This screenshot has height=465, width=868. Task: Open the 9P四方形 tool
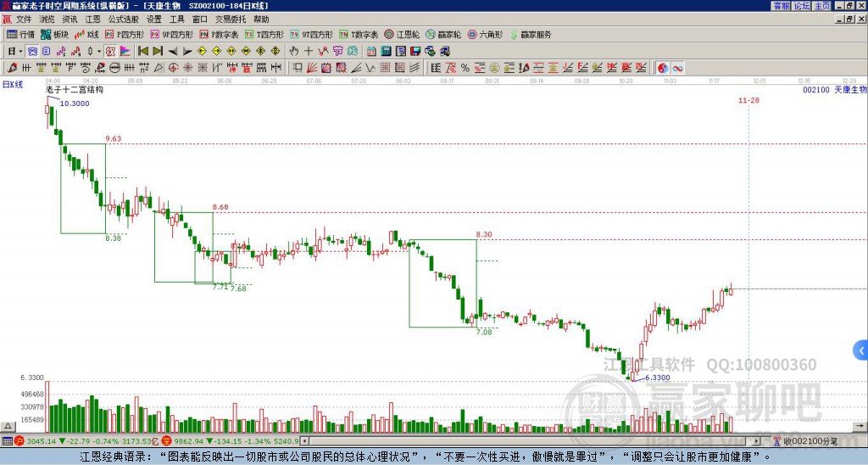(x=171, y=34)
